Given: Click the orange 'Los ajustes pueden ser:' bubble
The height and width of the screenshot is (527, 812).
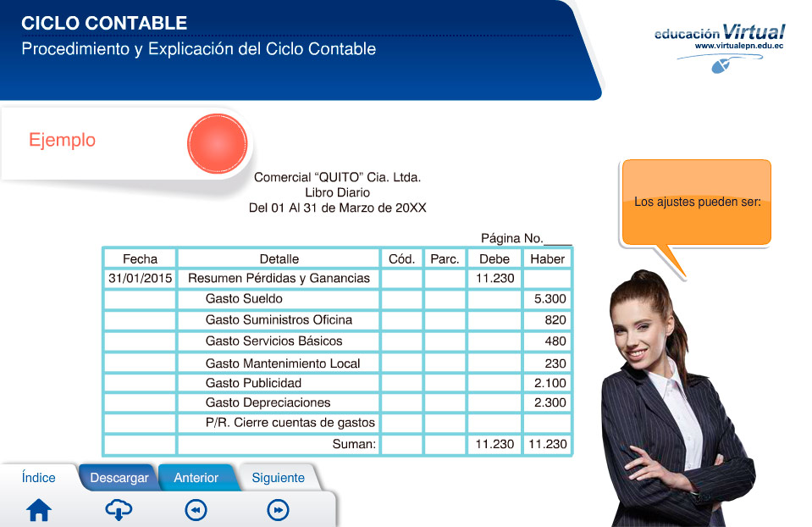Looking at the screenshot, I should point(697,202).
